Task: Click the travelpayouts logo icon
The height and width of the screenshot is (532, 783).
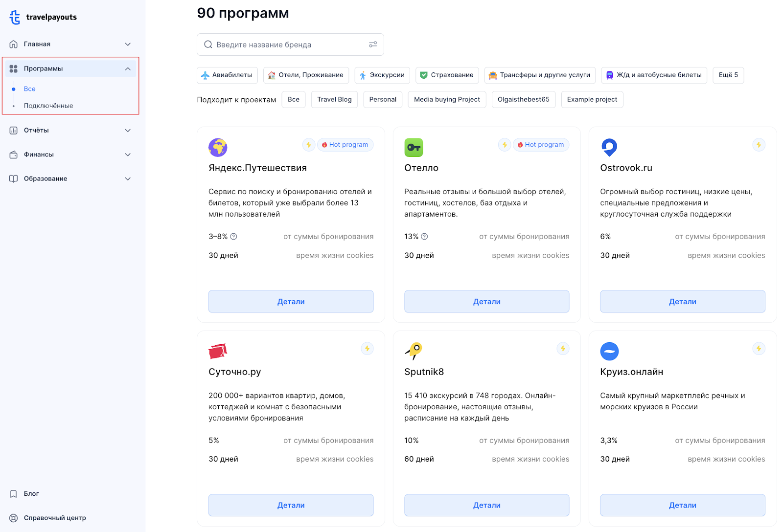Action: (15, 17)
